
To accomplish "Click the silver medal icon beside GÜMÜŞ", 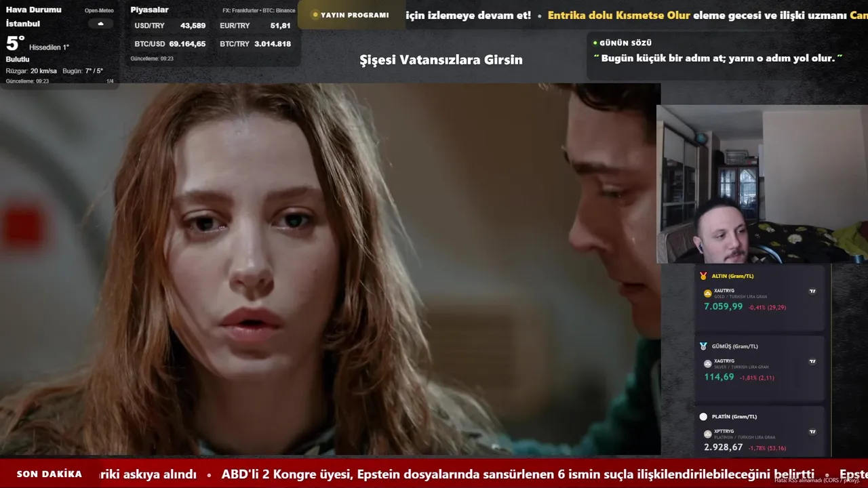I will 703,346.
